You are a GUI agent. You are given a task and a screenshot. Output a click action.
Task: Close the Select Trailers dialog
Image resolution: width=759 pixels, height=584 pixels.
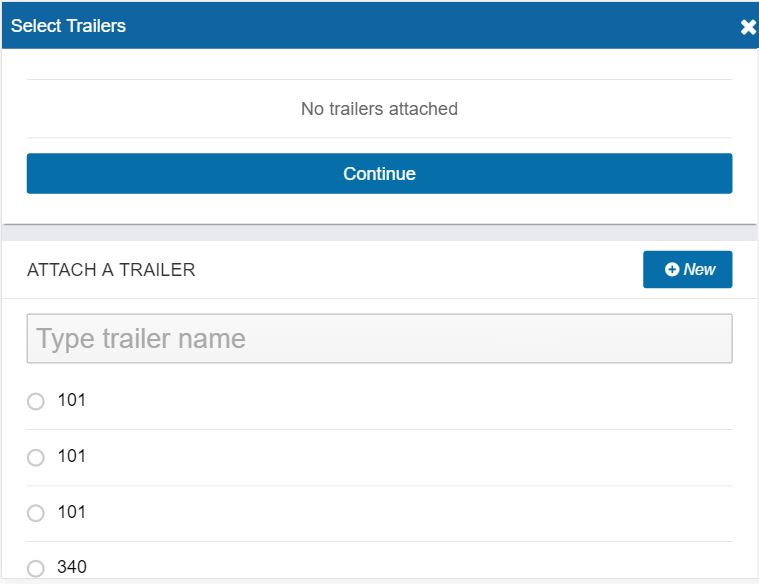pos(748,27)
